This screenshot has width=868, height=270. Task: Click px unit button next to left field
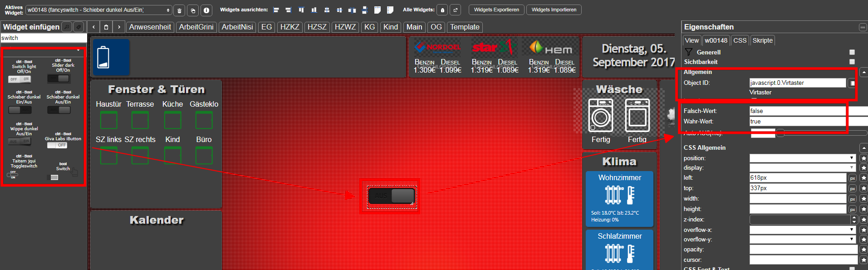coord(853,178)
